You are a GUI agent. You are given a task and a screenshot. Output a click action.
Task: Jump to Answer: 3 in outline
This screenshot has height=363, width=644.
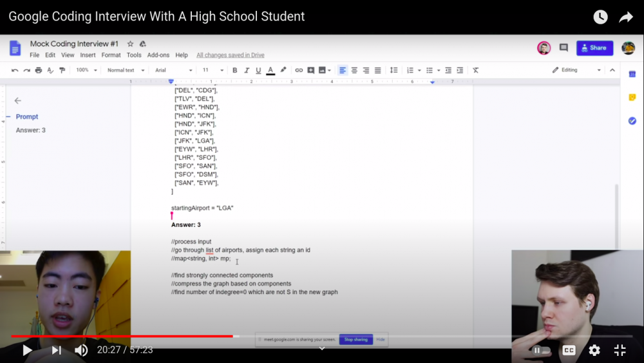(x=31, y=130)
